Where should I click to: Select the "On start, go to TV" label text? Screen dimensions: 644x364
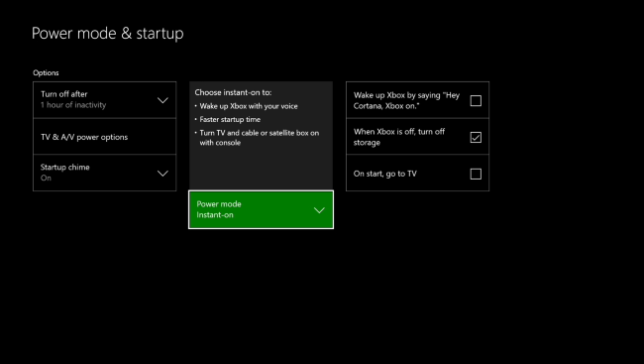point(385,174)
